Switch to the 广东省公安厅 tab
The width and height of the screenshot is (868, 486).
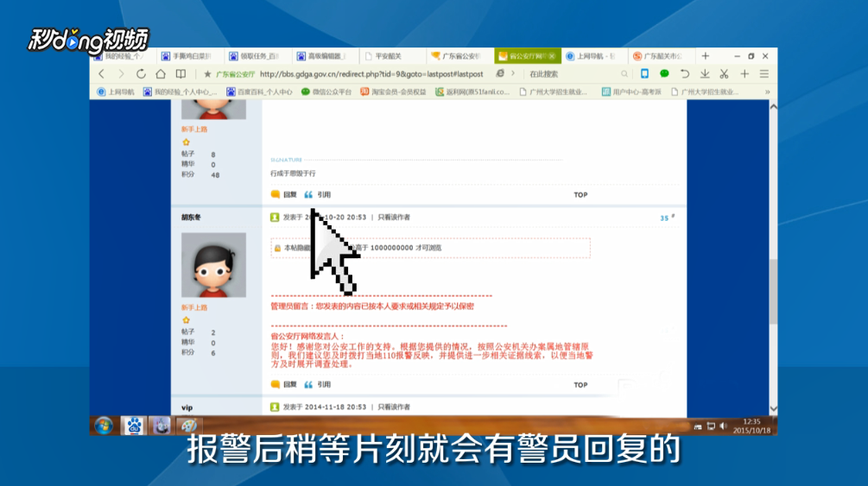coord(459,56)
